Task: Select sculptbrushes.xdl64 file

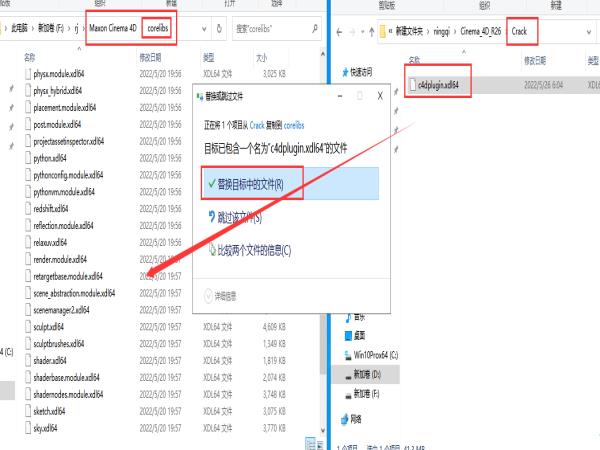Action: tap(55, 343)
